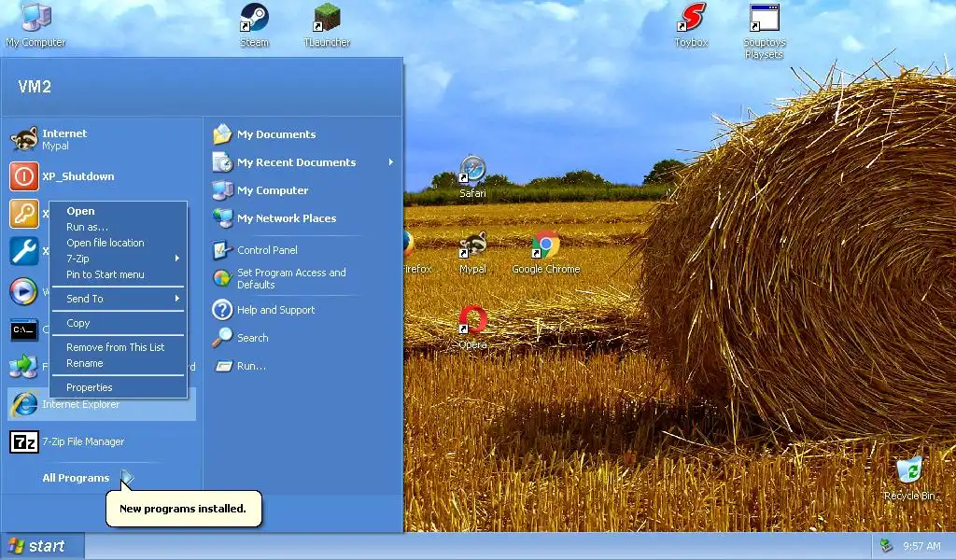Image resolution: width=956 pixels, height=560 pixels.
Task: Click the key icon program entry
Action: (23, 214)
